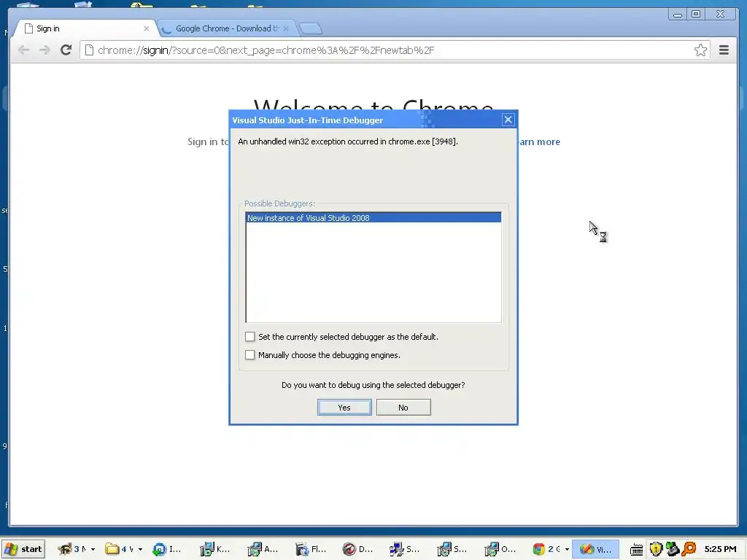Close the Google Chrome Download tab

pos(286,28)
